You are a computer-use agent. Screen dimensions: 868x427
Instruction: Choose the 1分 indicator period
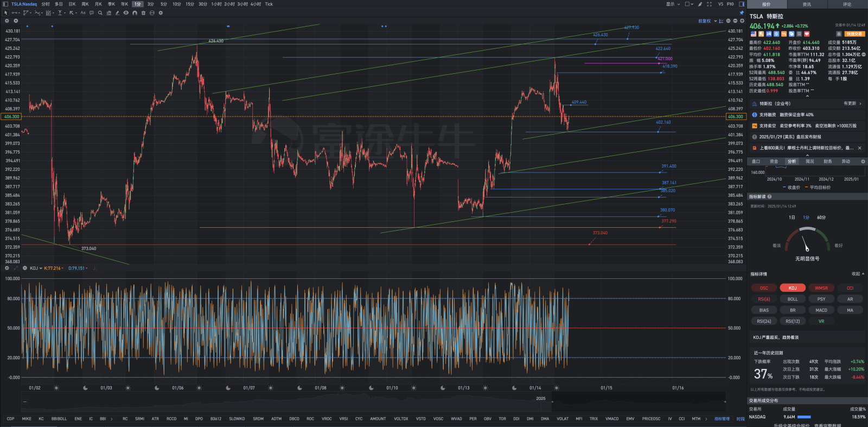click(806, 218)
